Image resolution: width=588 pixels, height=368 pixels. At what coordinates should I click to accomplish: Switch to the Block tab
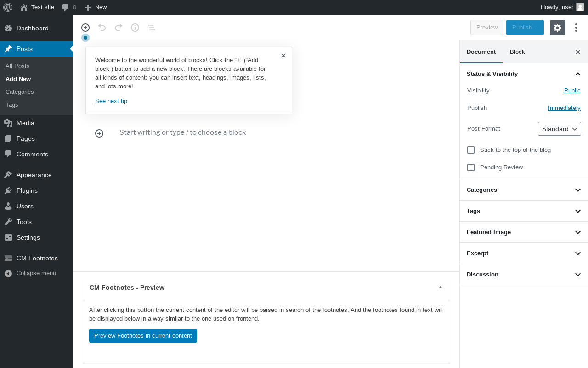(517, 52)
